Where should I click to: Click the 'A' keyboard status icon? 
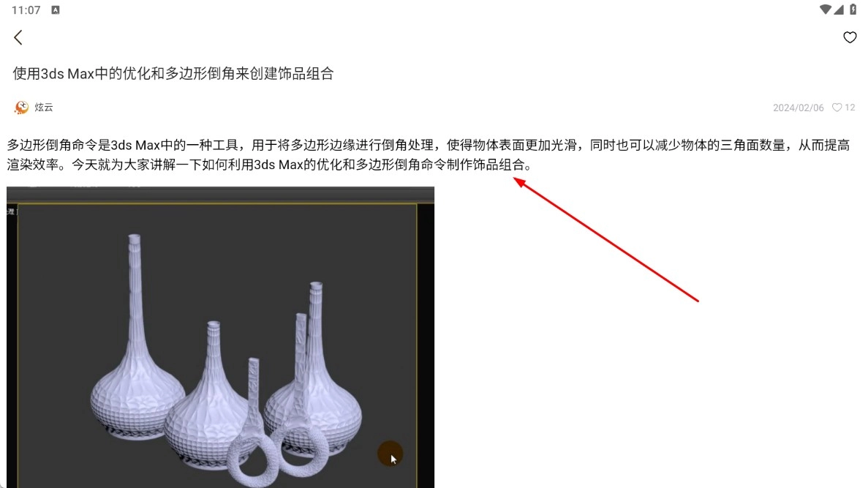tap(56, 10)
